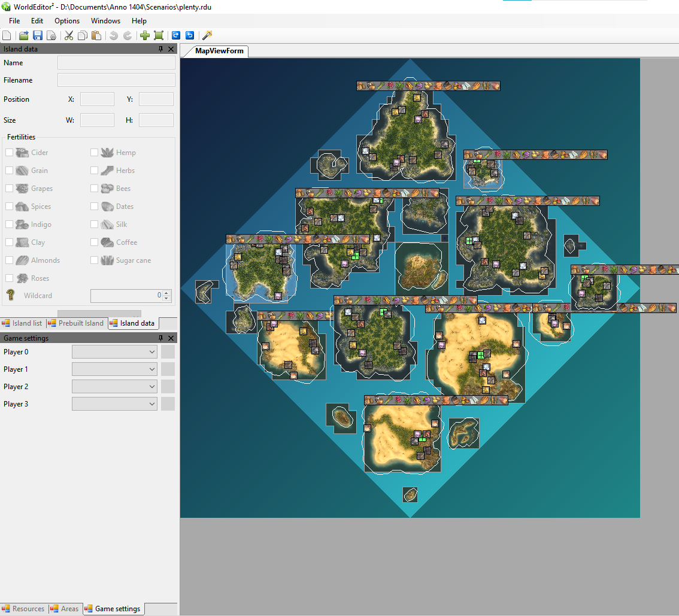Pin the Island data panel

click(x=160, y=49)
